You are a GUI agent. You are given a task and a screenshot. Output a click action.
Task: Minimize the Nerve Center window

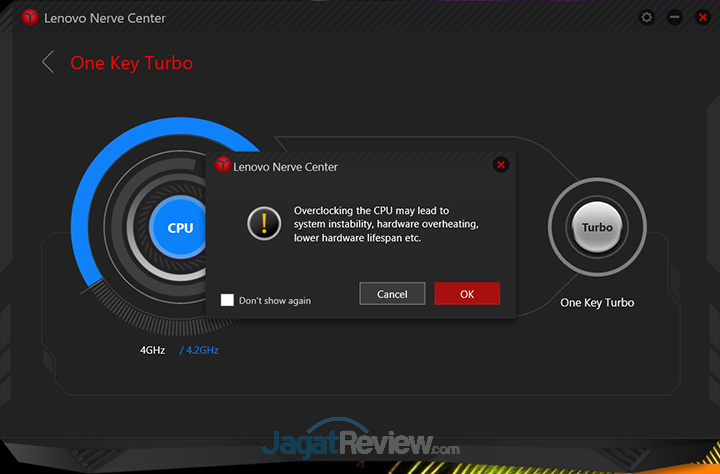click(x=675, y=18)
